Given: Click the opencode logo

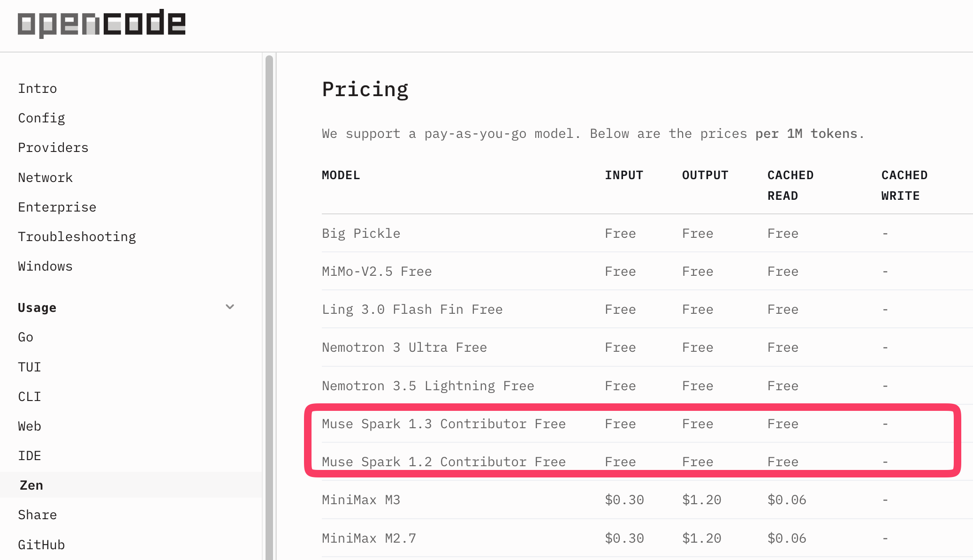Looking at the screenshot, I should [x=101, y=23].
